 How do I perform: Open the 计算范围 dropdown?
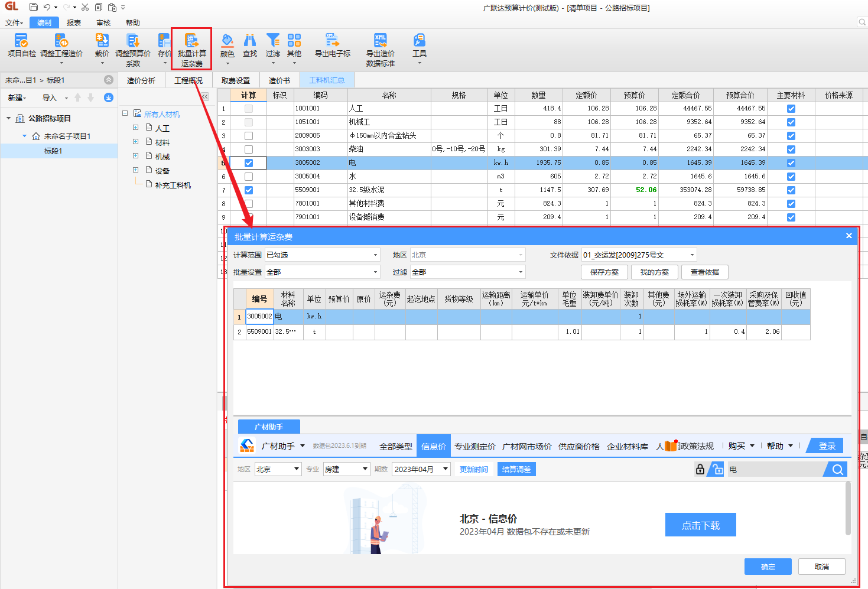[322, 255]
